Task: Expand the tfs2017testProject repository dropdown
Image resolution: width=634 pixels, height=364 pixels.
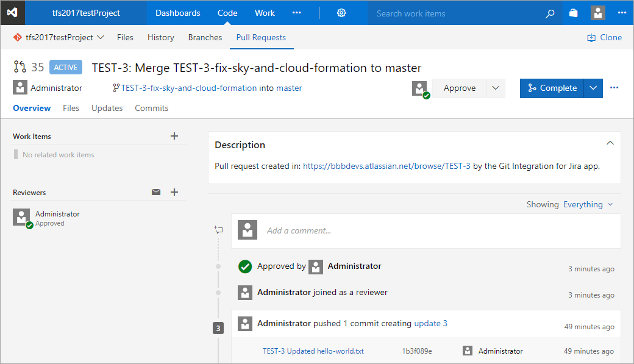Action: click(101, 37)
